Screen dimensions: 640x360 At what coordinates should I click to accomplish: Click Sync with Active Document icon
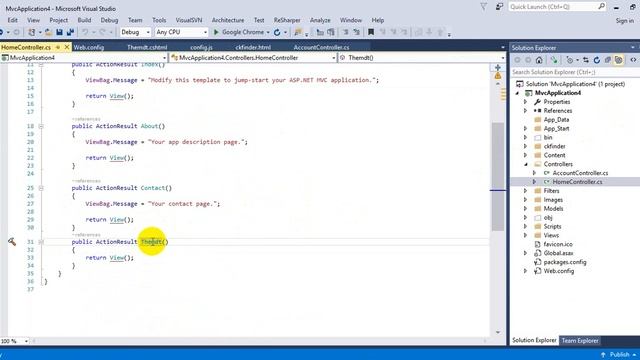pos(586,60)
